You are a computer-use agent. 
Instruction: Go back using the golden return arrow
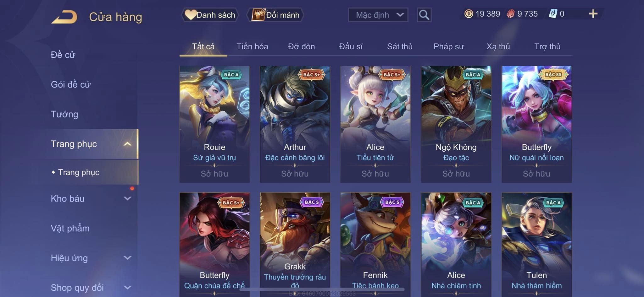pyautogui.click(x=64, y=17)
